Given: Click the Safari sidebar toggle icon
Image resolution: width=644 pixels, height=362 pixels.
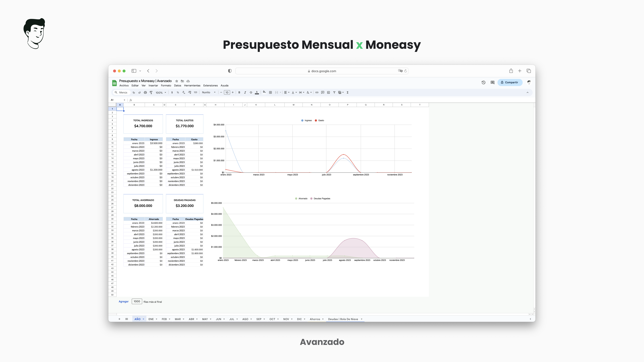Looking at the screenshot, I should click(x=134, y=71).
